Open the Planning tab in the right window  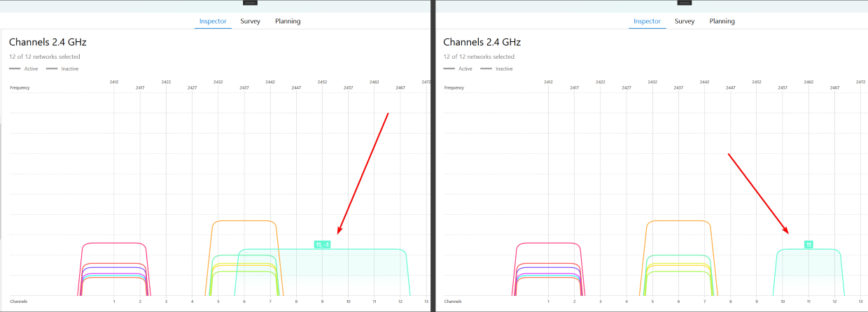(722, 21)
